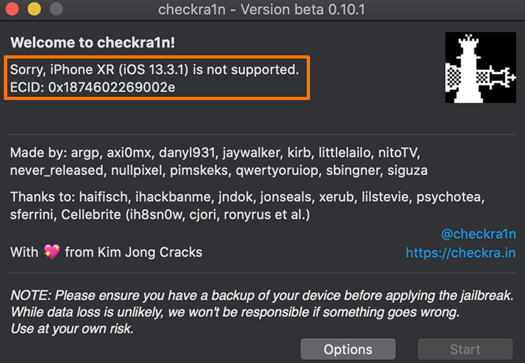Click the from Kim Jong Cracks text
The width and height of the screenshot is (525, 363).
tap(133, 252)
